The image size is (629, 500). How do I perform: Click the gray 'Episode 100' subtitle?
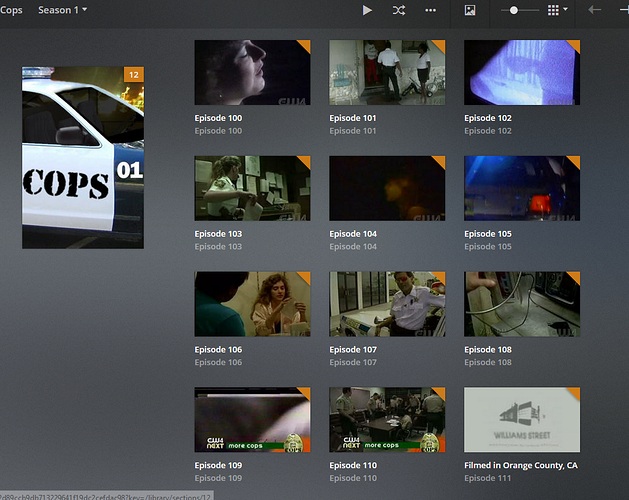click(x=218, y=131)
